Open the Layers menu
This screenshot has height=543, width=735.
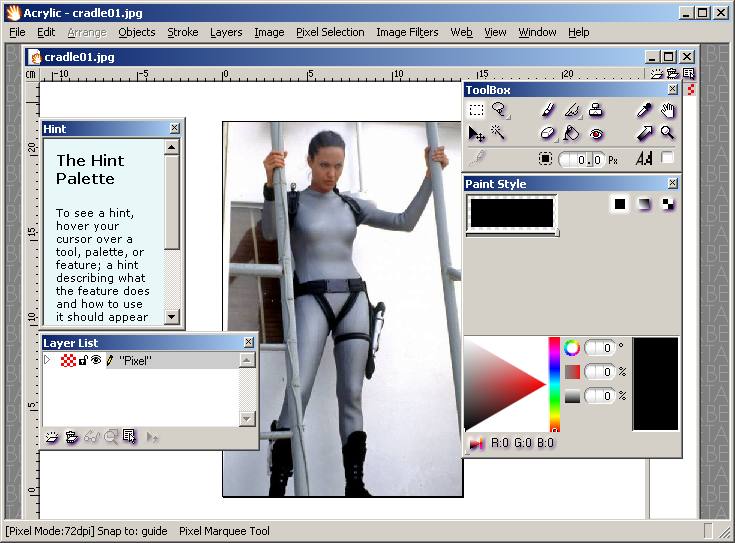(226, 32)
